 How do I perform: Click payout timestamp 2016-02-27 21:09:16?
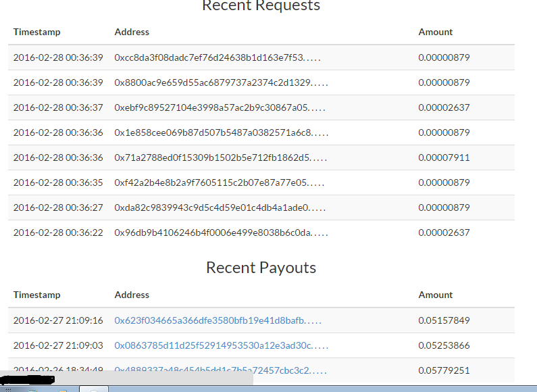tap(58, 320)
